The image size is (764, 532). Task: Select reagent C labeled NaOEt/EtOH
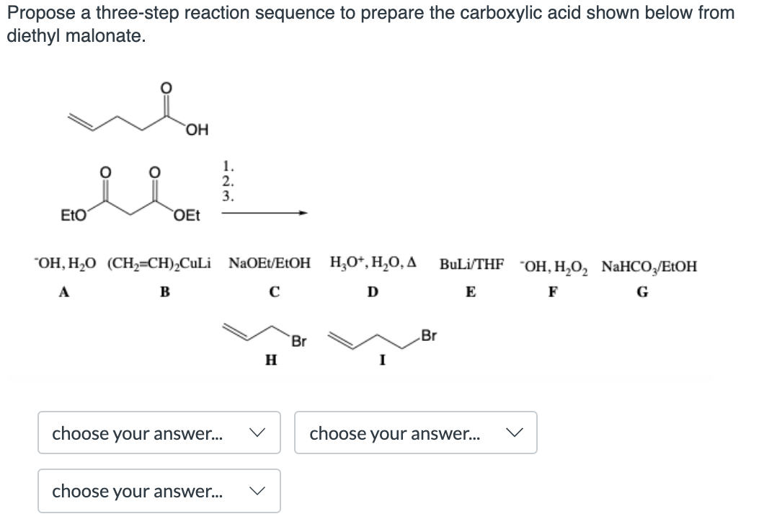270,265
